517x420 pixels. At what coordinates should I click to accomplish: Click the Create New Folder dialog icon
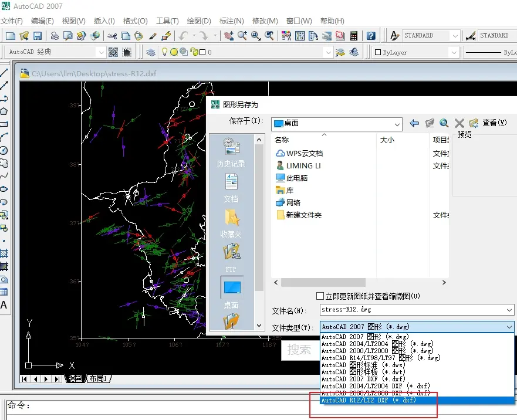coord(474,123)
